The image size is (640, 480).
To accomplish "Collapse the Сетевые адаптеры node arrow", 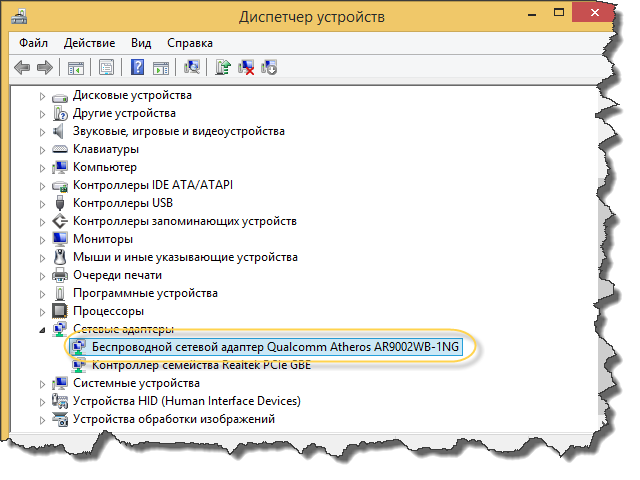I will 42,330.
